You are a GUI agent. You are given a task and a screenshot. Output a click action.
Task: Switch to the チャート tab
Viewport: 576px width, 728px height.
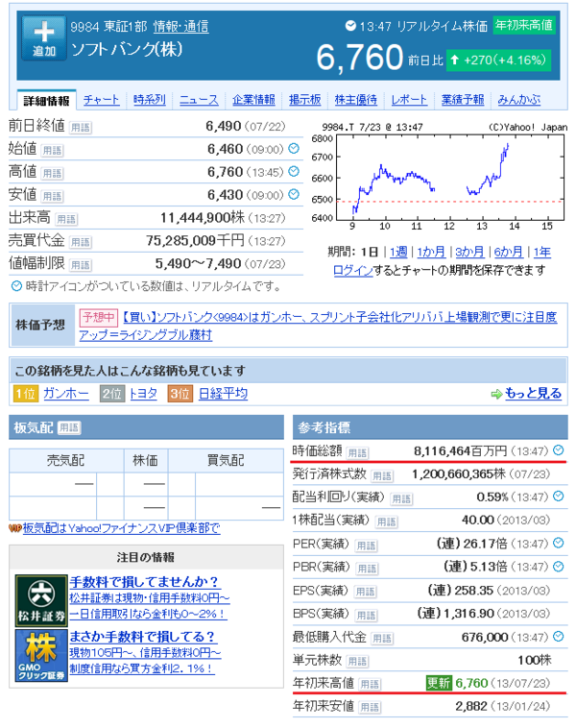[x=101, y=100]
